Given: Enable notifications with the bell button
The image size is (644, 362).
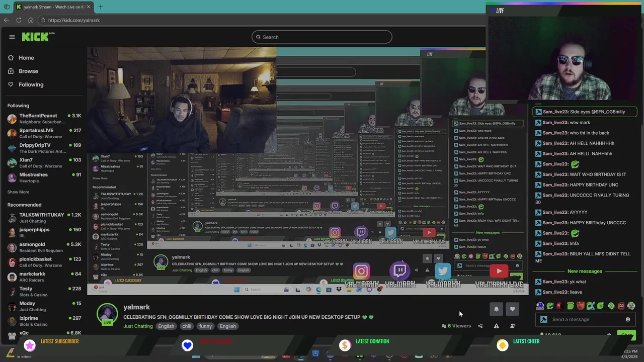Looking at the screenshot, I should pyautogui.click(x=496, y=309).
